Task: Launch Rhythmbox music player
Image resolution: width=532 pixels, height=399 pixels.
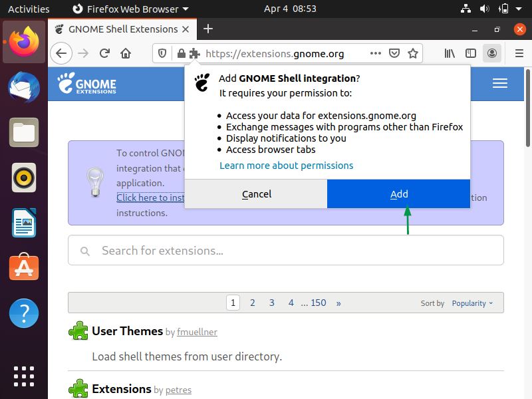Action: pos(24,178)
